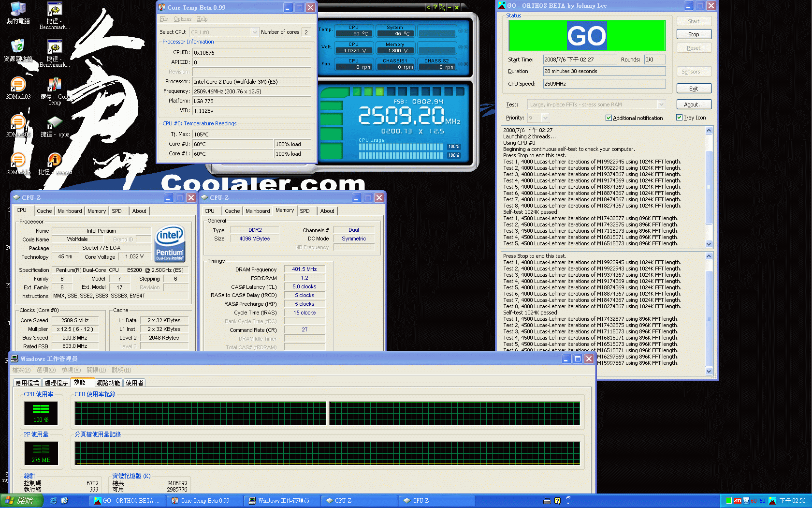Switch to 使用者 tab in Task Manager
The width and height of the screenshot is (812, 508).
pyautogui.click(x=134, y=383)
